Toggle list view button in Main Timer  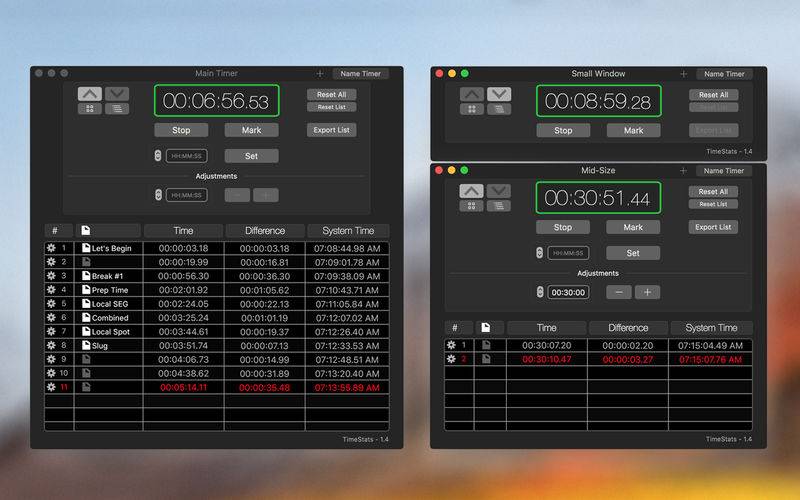click(x=117, y=109)
